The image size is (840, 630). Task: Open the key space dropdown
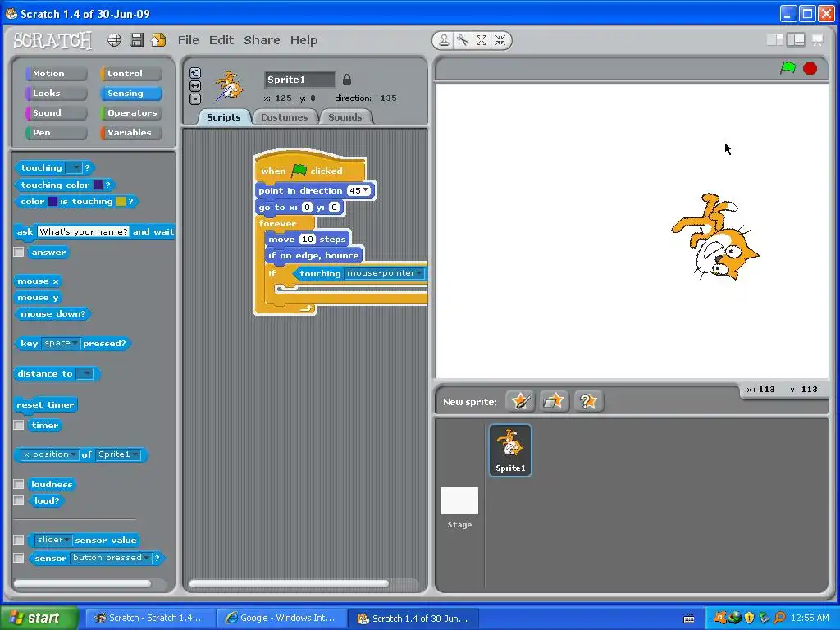click(x=61, y=344)
